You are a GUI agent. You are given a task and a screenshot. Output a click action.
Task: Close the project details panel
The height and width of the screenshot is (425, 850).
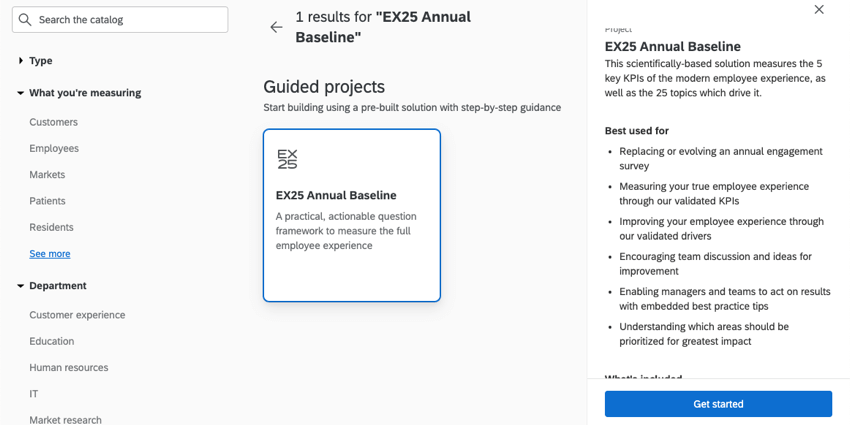(819, 10)
